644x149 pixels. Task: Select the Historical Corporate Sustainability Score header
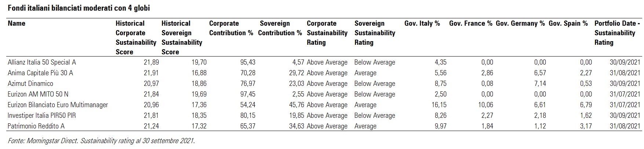[135, 37]
